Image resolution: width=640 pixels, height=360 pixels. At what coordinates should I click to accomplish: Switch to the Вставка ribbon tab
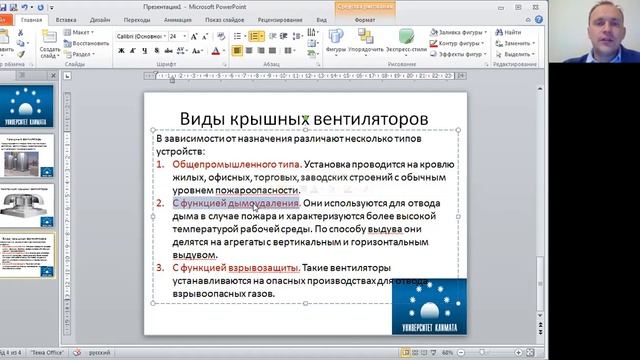click(66, 20)
